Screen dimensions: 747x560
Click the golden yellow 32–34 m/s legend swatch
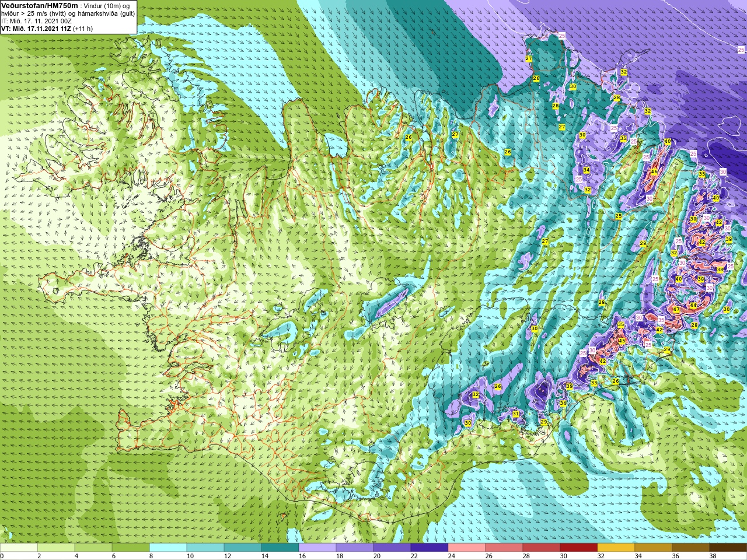pos(616,548)
